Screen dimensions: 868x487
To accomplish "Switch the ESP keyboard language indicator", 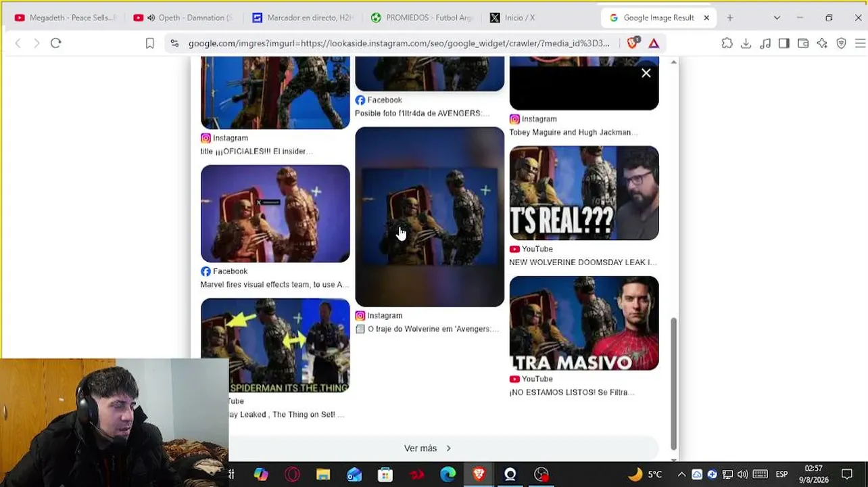I will point(781,475).
